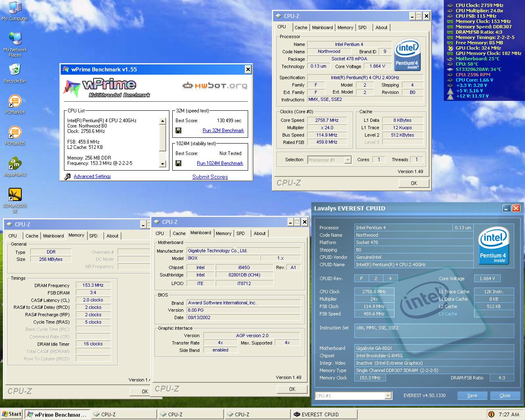
Task: Click save icon beside 32M best score
Action: (178, 130)
